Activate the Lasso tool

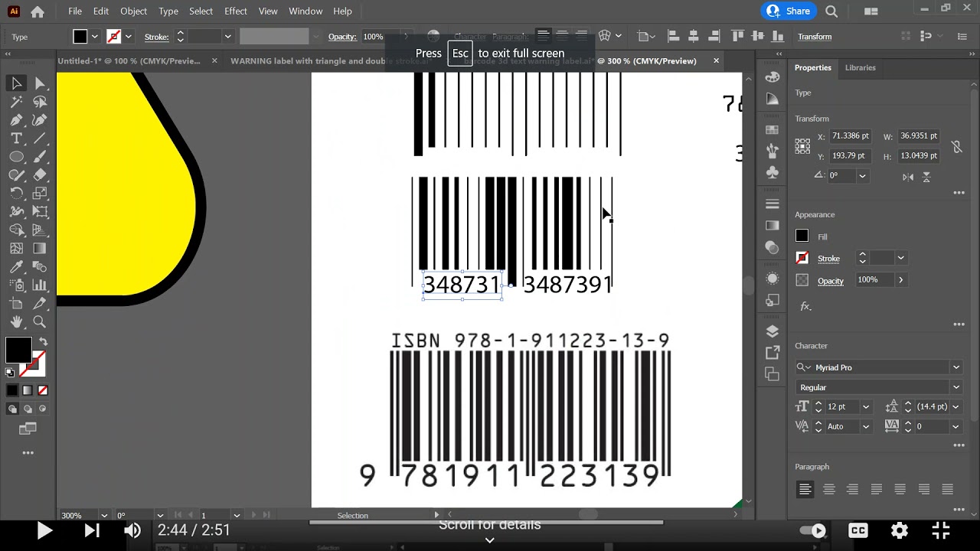point(40,101)
